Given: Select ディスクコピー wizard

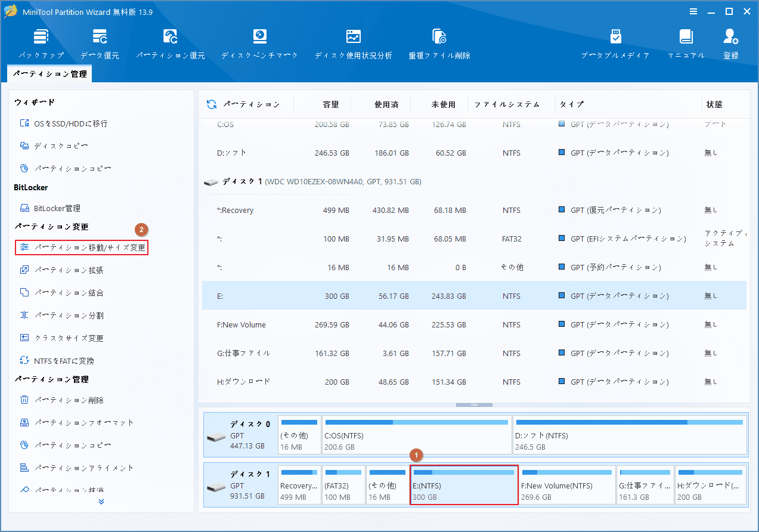Looking at the screenshot, I should pyautogui.click(x=54, y=146).
